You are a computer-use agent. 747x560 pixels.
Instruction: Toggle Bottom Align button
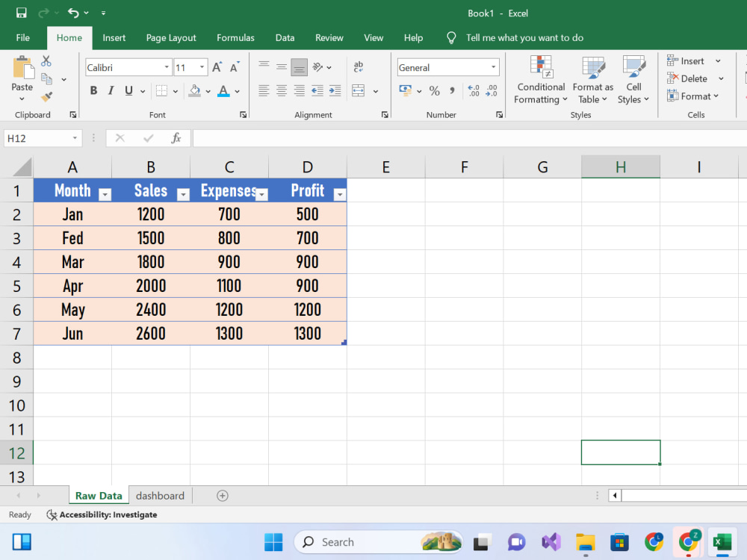pyautogui.click(x=300, y=67)
